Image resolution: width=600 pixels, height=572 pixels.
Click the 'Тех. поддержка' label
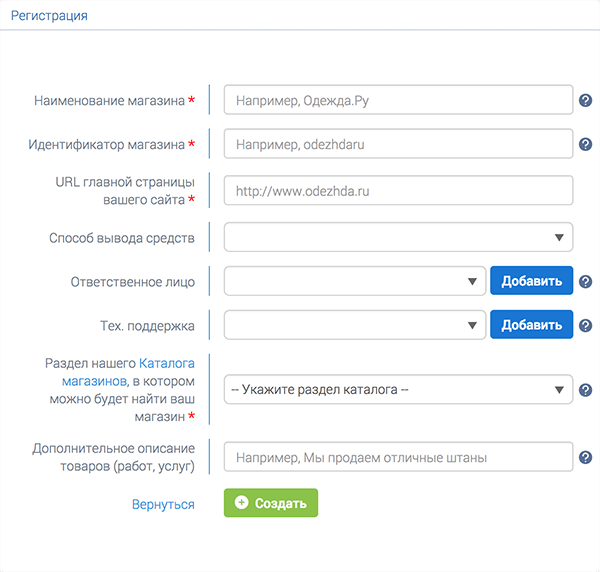pos(147,326)
